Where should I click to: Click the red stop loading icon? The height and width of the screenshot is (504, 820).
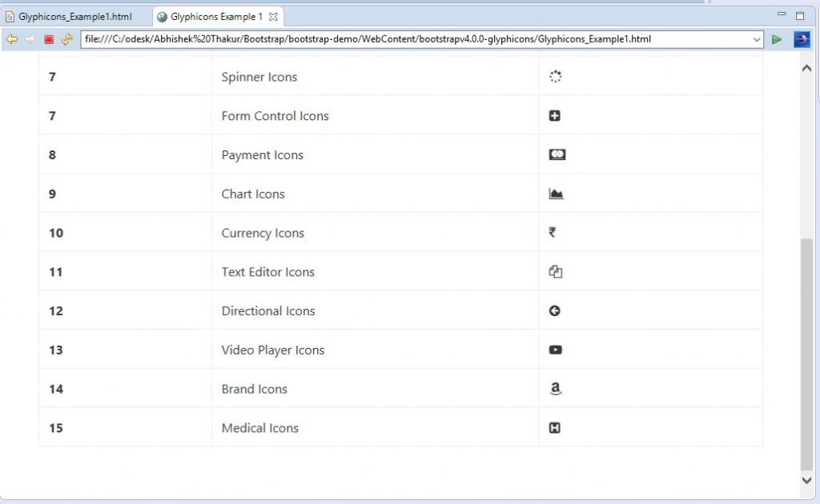click(49, 38)
